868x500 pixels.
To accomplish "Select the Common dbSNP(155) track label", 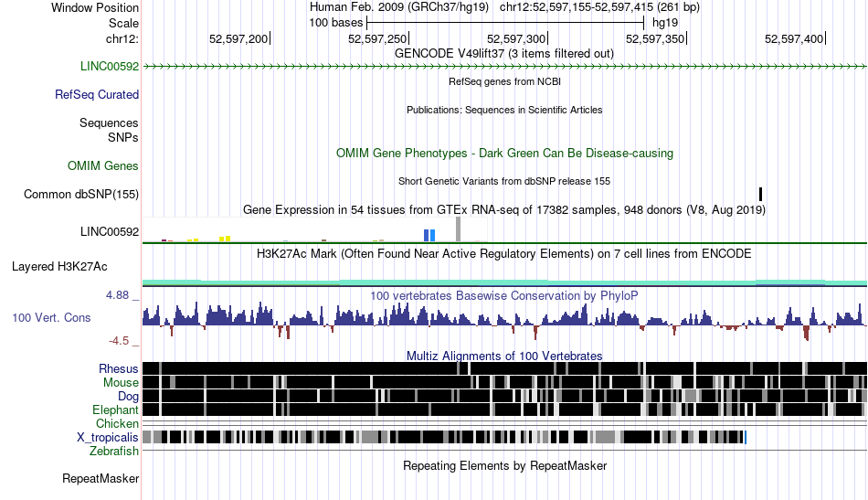I will (80, 195).
